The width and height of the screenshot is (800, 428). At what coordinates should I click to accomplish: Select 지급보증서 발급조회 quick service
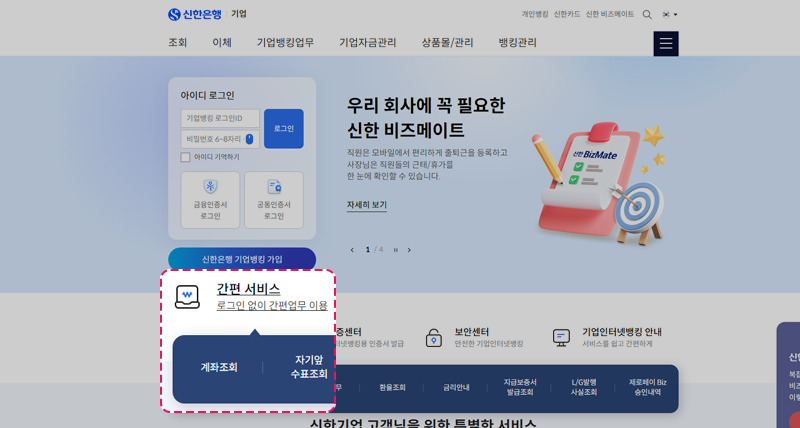pos(520,387)
